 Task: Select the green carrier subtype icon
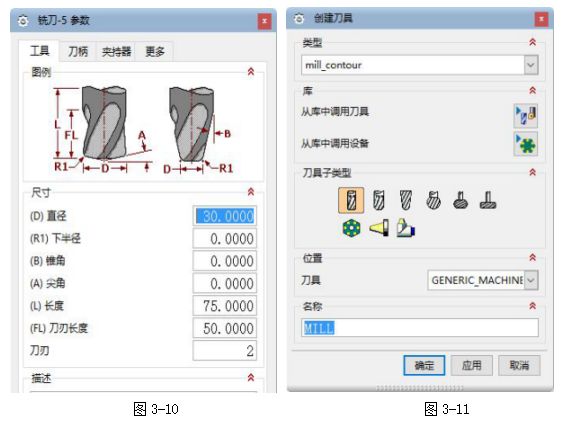(351, 228)
